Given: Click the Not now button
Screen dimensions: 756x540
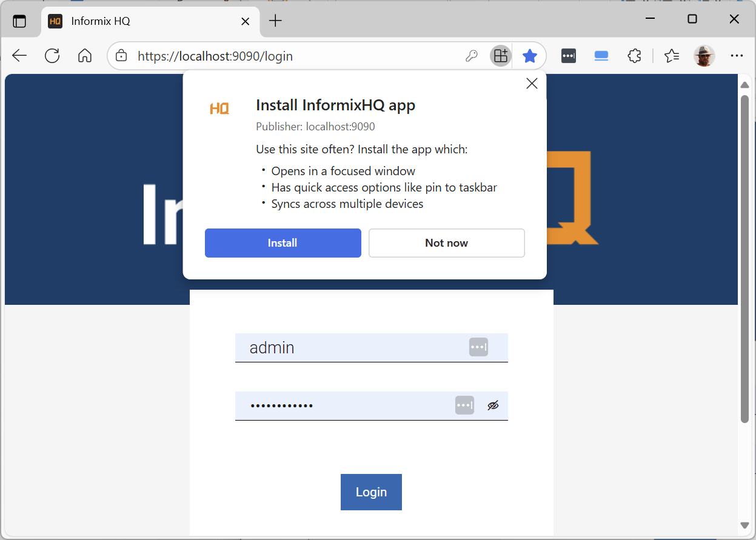Looking at the screenshot, I should tap(446, 243).
